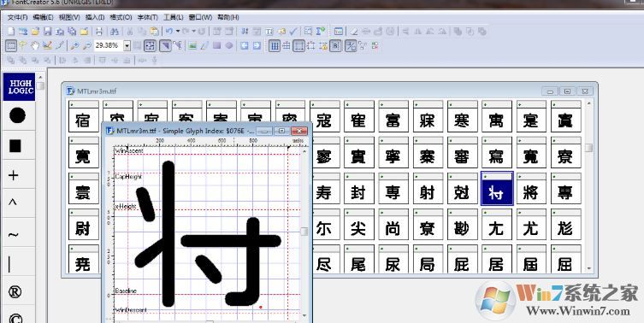Click the glyph overview vertical scrollbar thumb
Screen dimensions: 644x323
point(588,148)
